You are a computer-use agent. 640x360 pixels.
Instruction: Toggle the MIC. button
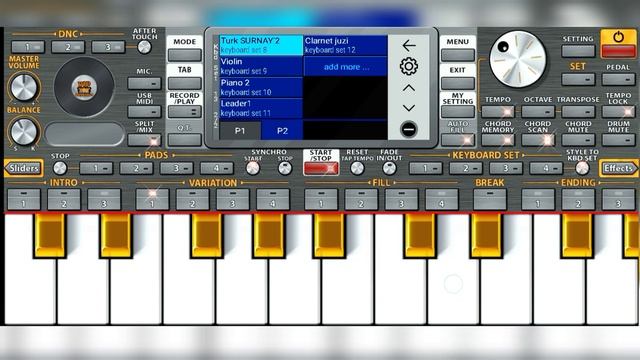[144, 84]
